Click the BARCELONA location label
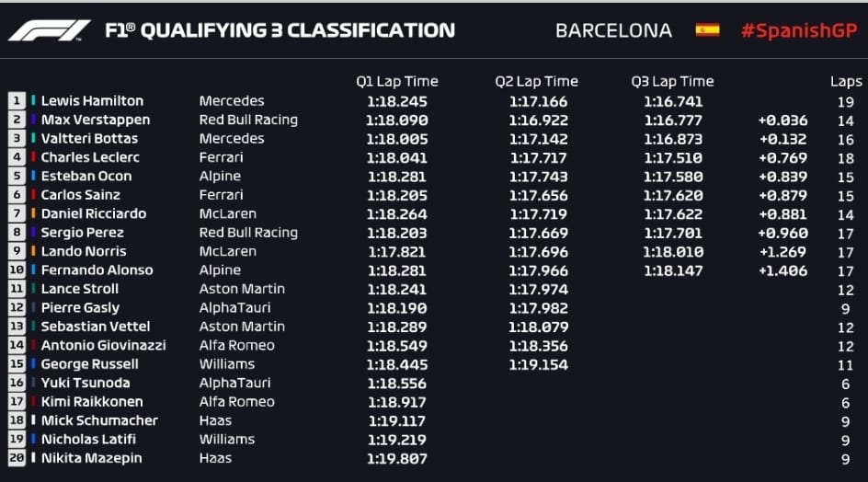 pos(613,30)
